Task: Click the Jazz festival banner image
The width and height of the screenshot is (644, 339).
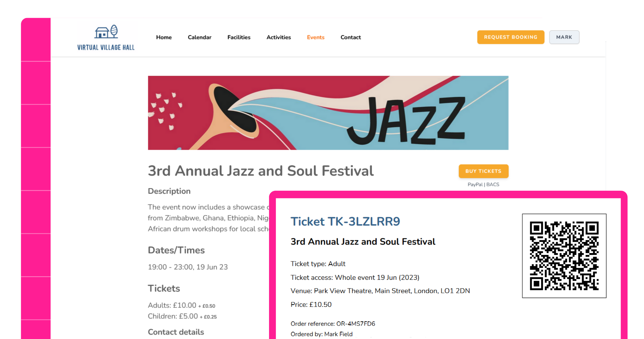Action: tap(328, 113)
